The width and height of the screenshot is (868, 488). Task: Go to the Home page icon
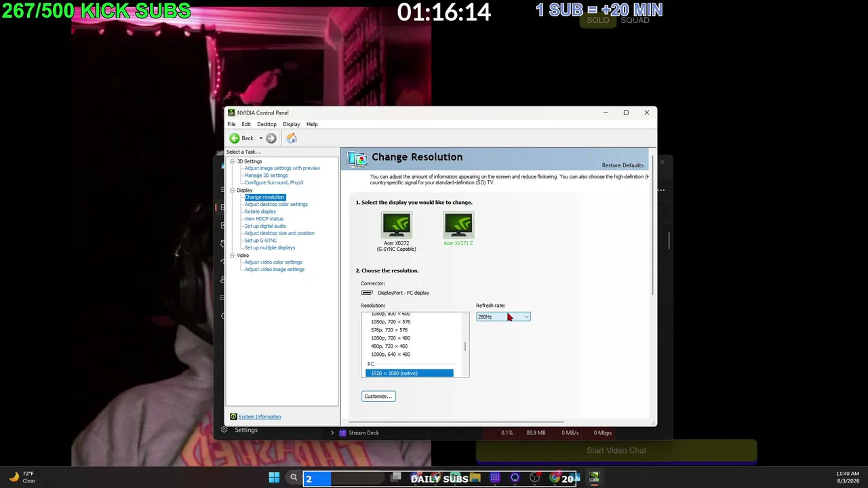292,138
